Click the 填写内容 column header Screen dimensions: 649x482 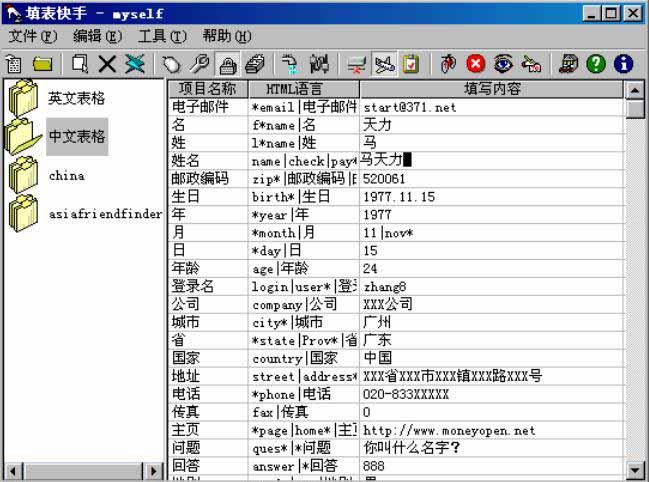[x=492, y=89]
